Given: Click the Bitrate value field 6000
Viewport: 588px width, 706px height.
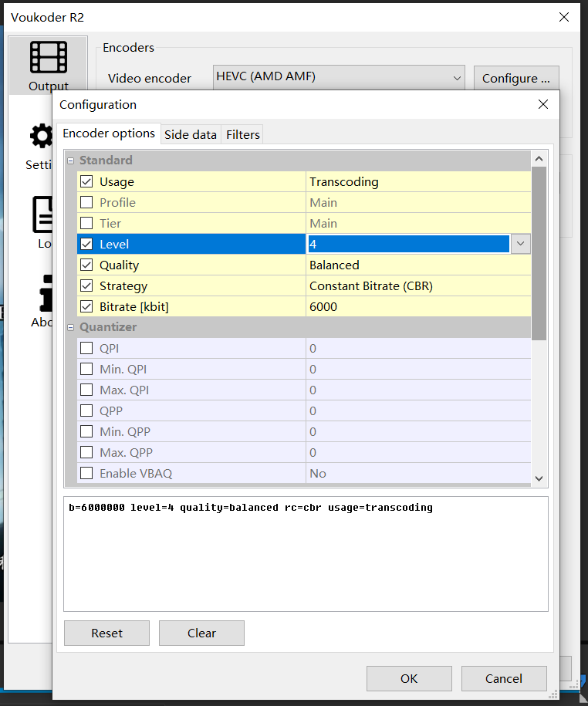Looking at the screenshot, I should pyautogui.click(x=417, y=307).
